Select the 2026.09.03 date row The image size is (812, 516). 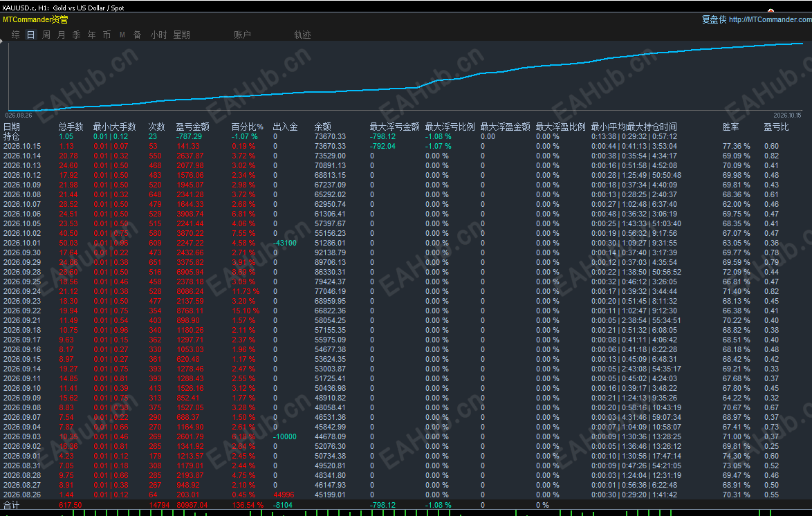[22, 436]
